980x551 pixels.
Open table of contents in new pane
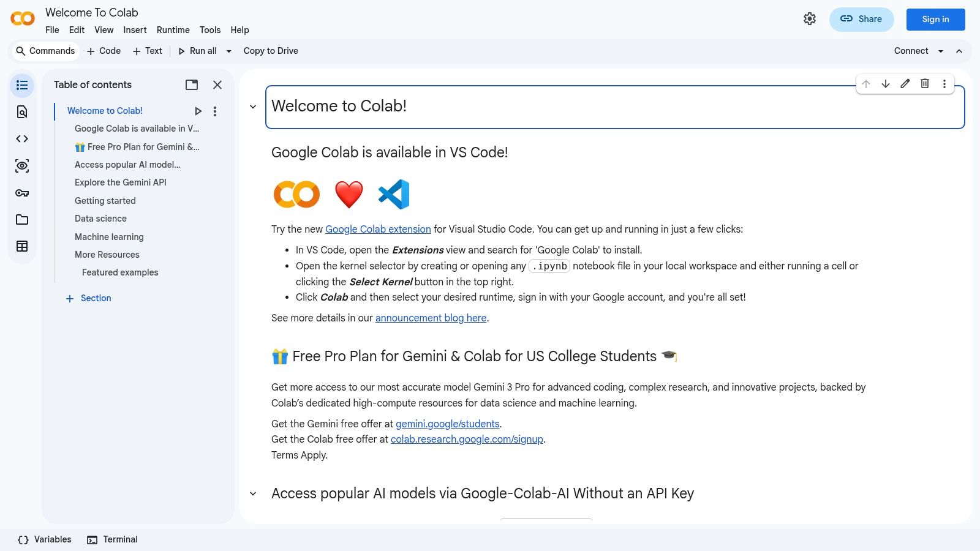(192, 85)
